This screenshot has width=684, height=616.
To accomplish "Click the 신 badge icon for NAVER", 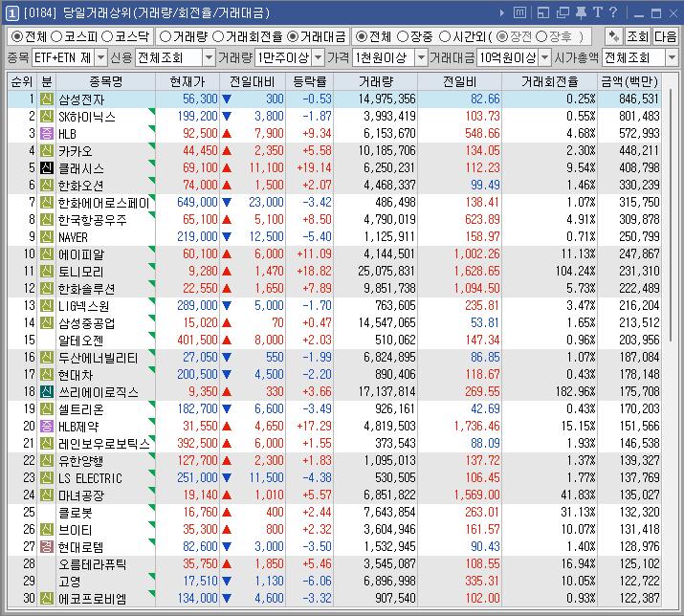I will pos(47,237).
